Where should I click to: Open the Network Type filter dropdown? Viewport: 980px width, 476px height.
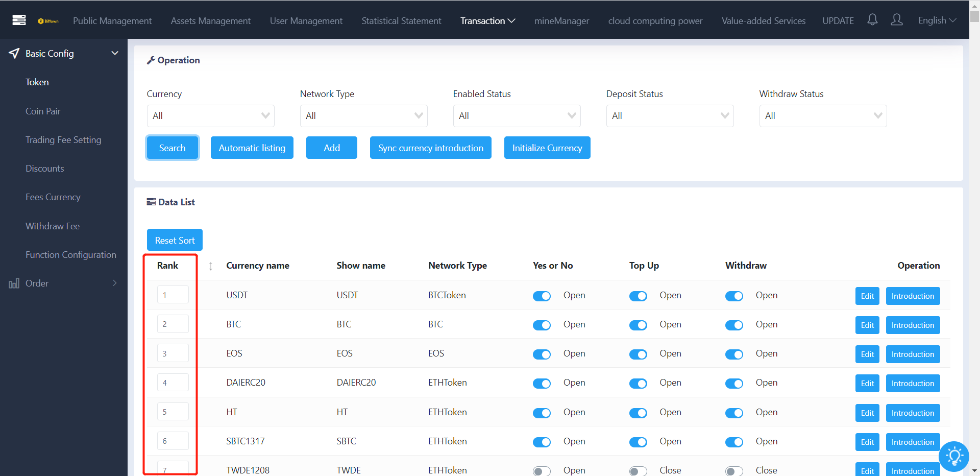click(363, 116)
